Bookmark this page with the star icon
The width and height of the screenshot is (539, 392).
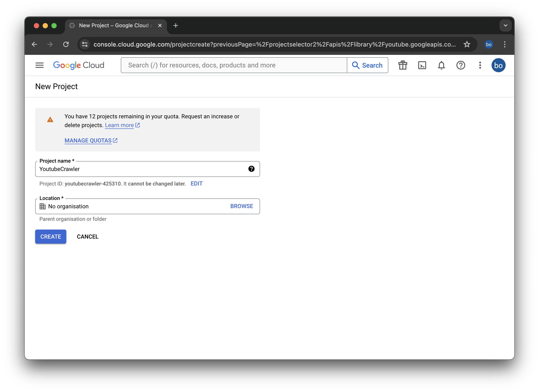(x=467, y=44)
